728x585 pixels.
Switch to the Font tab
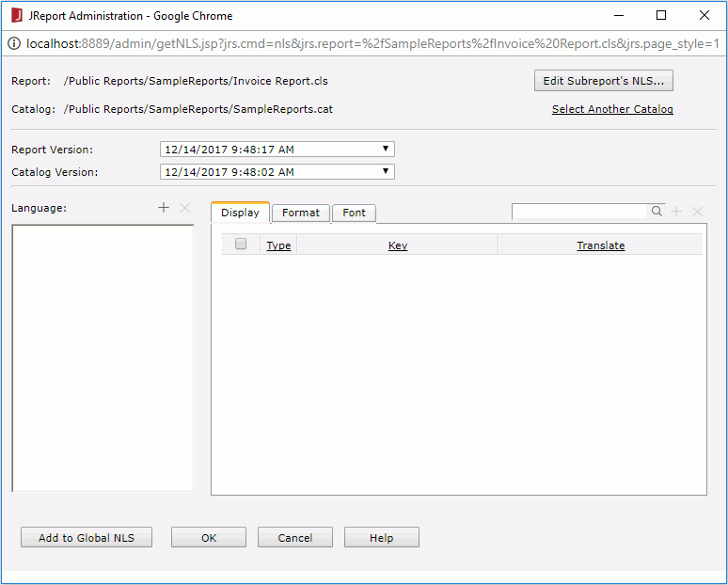click(354, 213)
